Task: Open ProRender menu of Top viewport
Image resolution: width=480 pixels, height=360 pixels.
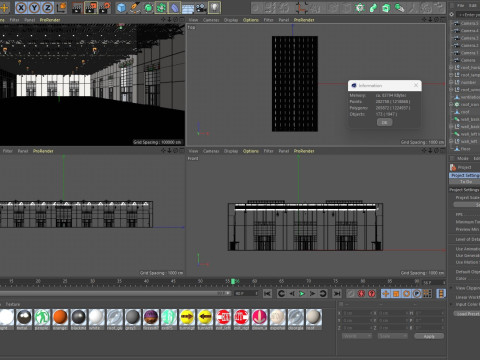Action: (304, 20)
